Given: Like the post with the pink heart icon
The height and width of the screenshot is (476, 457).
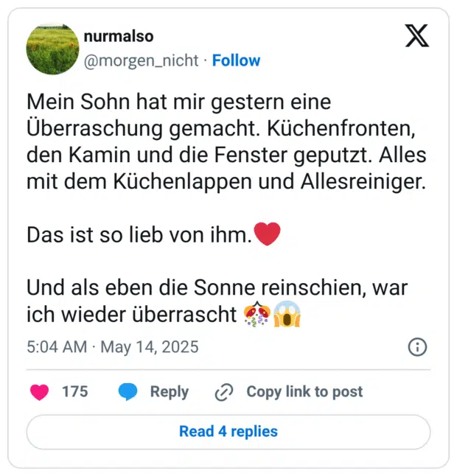Looking at the screenshot, I should click(40, 392).
